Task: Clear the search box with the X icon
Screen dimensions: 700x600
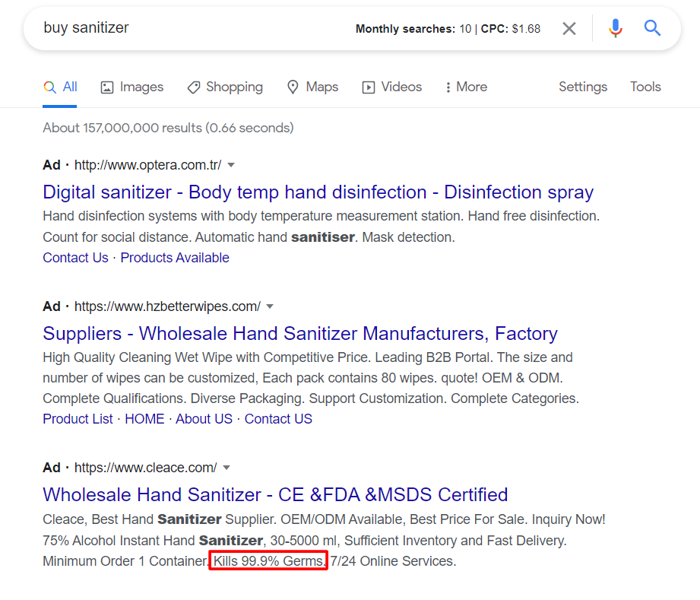Action: point(569,29)
